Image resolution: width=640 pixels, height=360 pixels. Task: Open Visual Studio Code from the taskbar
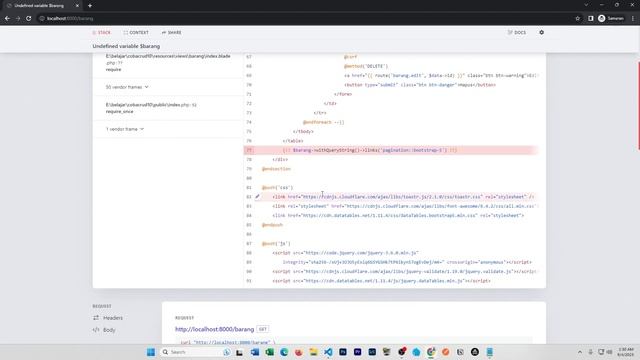[x=328, y=352]
